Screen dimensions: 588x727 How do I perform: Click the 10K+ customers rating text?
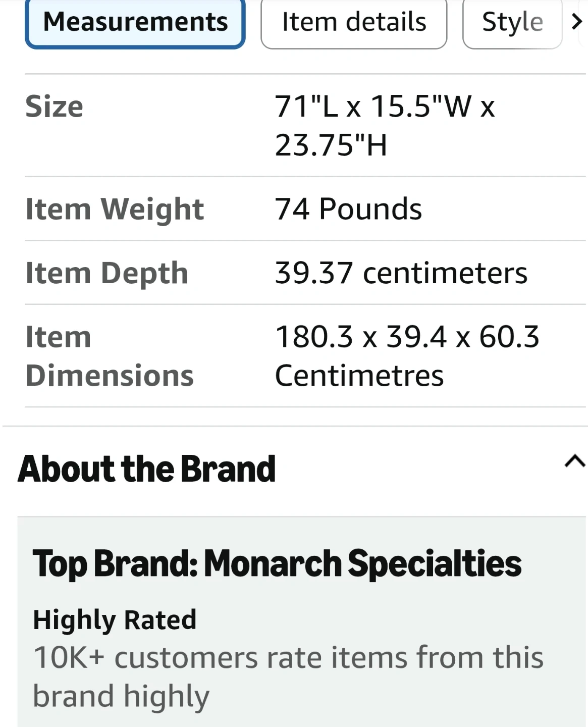tap(288, 658)
